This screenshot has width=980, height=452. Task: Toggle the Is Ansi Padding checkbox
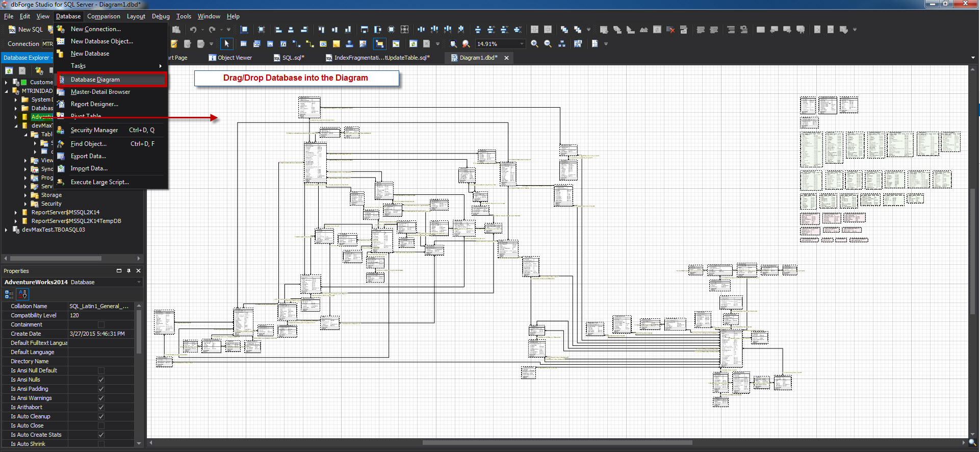tap(101, 389)
